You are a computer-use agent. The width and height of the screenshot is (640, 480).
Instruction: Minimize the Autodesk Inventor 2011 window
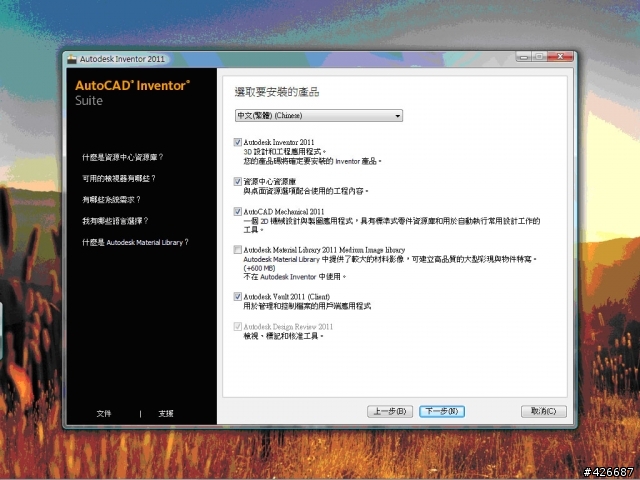tap(524, 57)
